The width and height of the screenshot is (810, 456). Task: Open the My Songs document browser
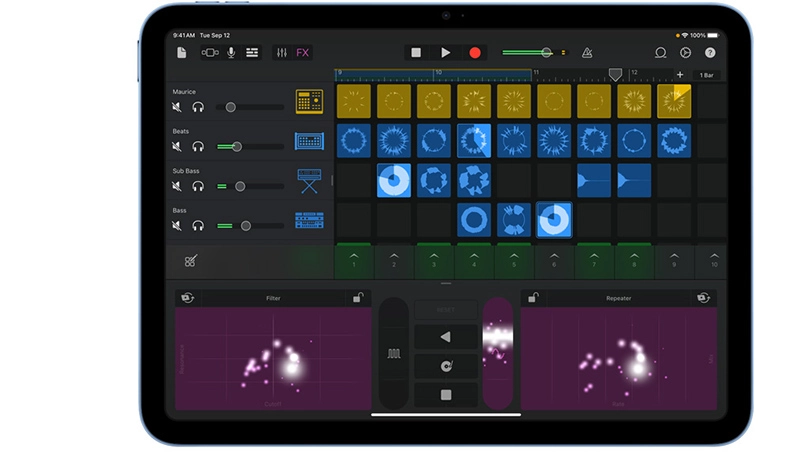pyautogui.click(x=181, y=53)
